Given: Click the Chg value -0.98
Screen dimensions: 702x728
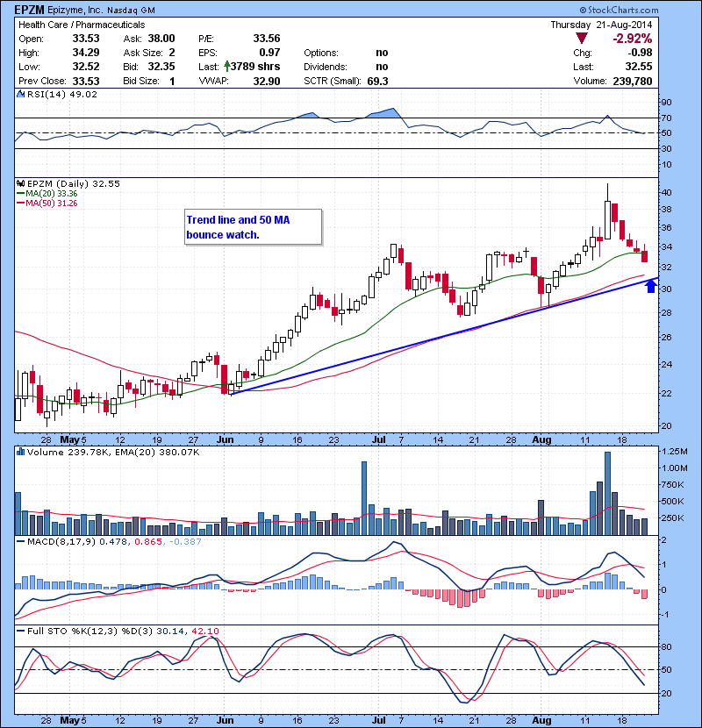Looking at the screenshot, I should (x=640, y=53).
